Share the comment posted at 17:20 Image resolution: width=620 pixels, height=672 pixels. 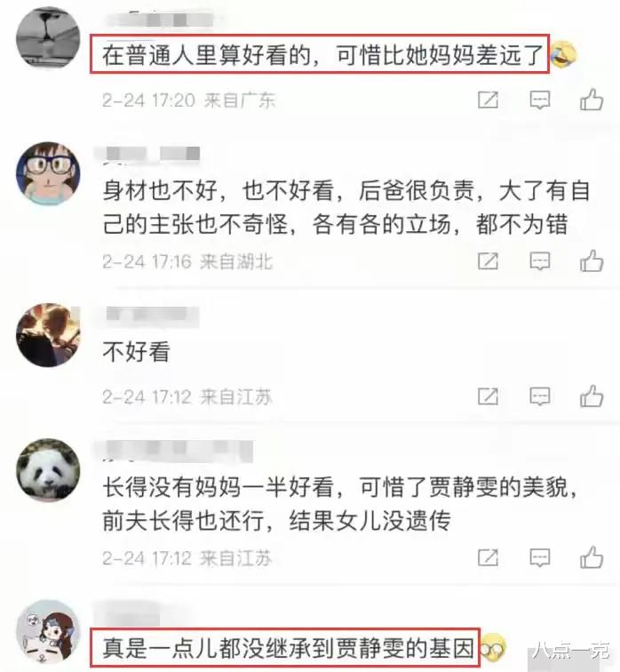489,100
